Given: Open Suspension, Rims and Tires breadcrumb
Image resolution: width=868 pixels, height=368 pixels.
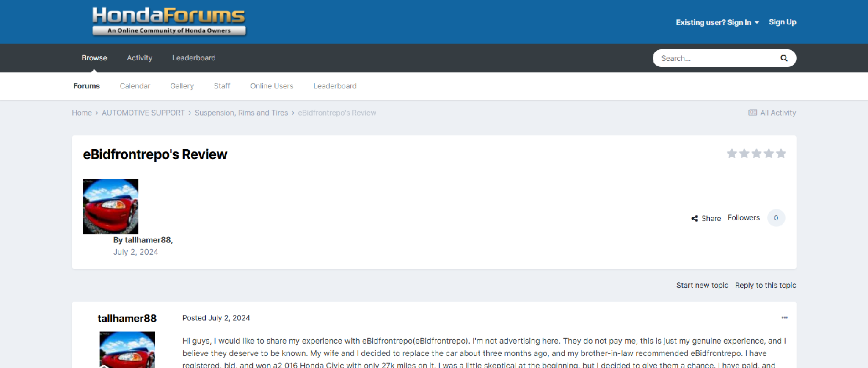Looking at the screenshot, I should [x=241, y=113].
